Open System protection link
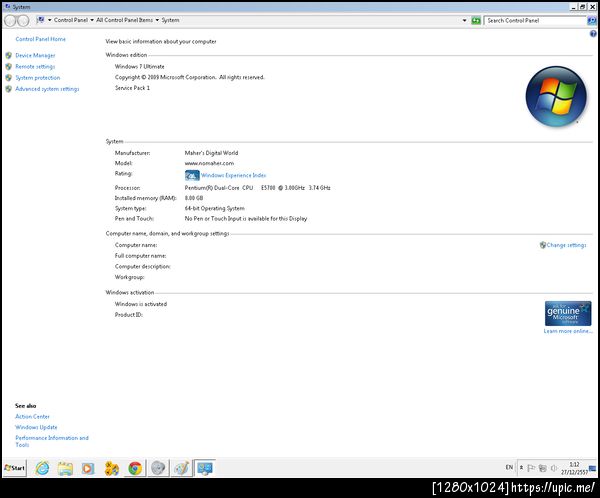The height and width of the screenshot is (498, 600). click(x=38, y=78)
